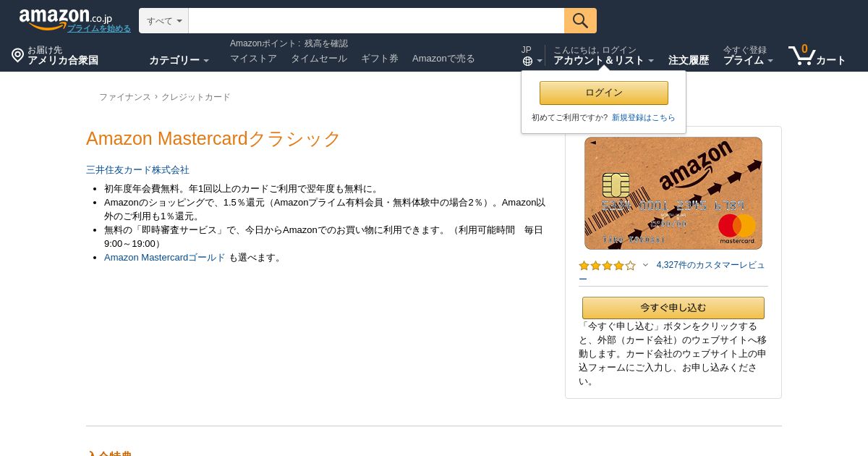The image size is (868, 456).
Task: Open the Amazon Mastercardゴールド link
Action: tap(165, 257)
